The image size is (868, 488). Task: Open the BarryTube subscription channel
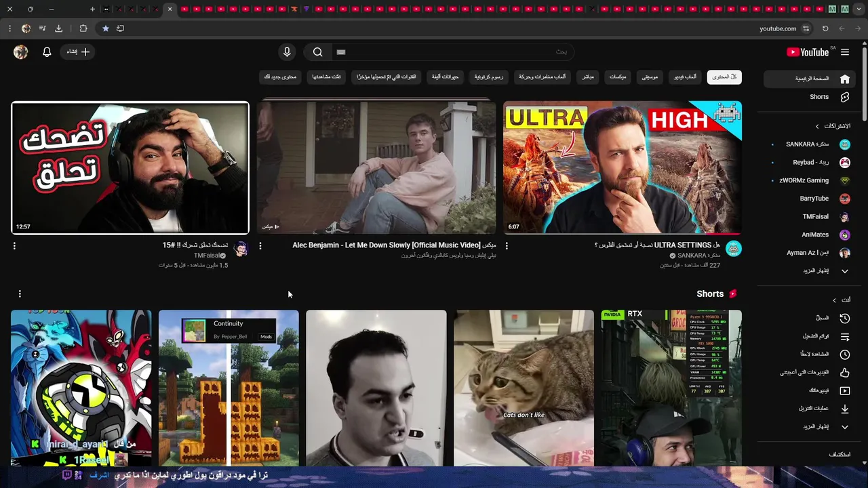810,199
